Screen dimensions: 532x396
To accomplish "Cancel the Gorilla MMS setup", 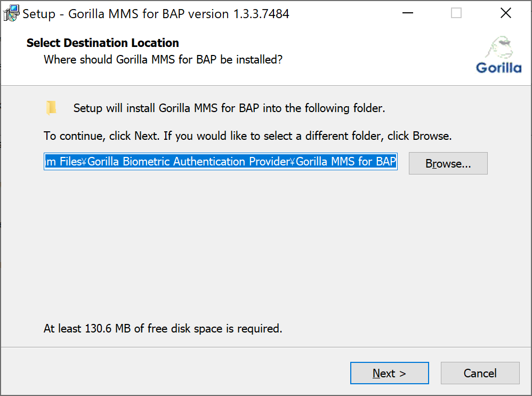I will (x=480, y=373).
